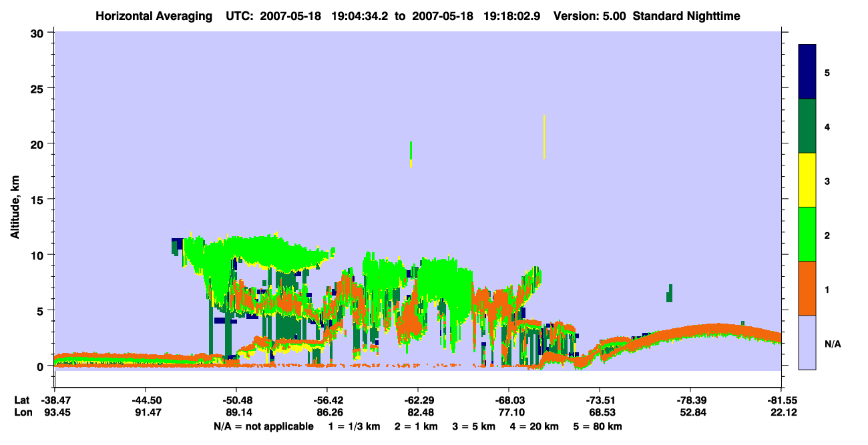The height and width of the screenshot is (445, 868).
Task: Click the latitude value -81.55
Action: pos(781,400)
